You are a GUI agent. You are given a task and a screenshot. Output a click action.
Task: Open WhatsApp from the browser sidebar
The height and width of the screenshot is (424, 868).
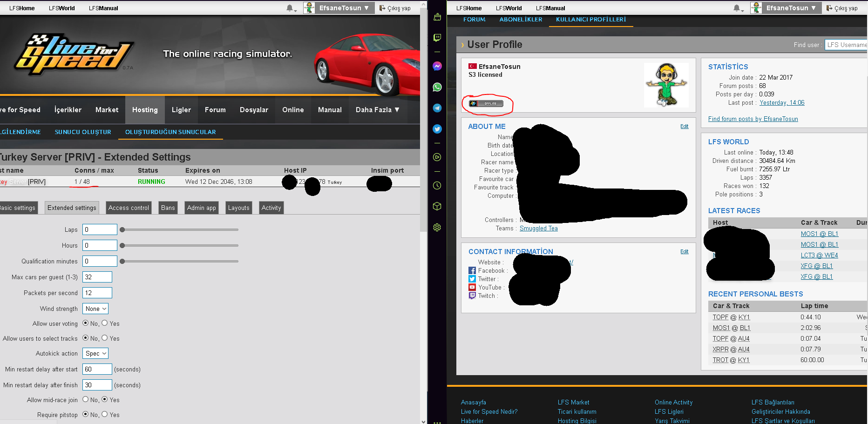click(x=437, y=87)
